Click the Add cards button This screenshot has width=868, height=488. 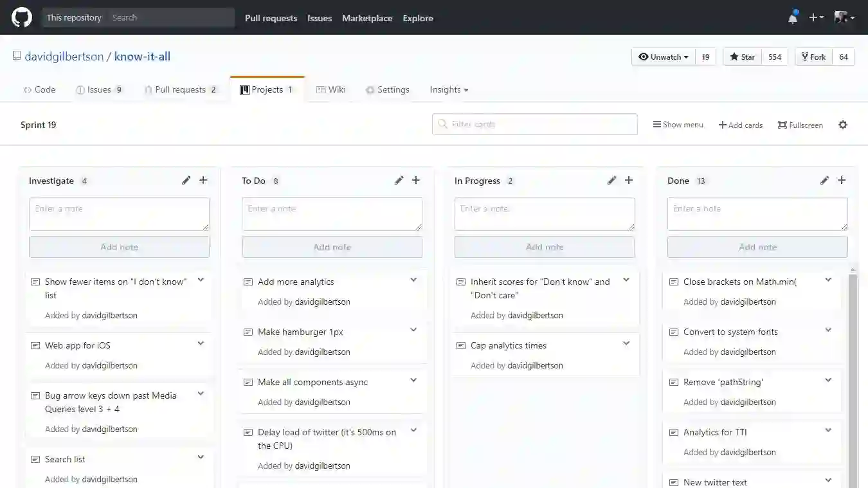pyautogui.click(x=741, y=125)
